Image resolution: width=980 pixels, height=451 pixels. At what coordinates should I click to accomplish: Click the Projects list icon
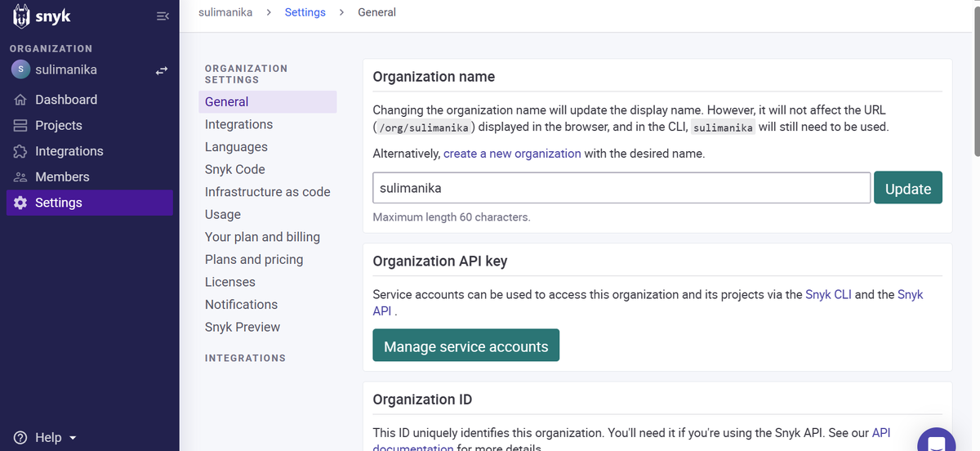coord(20,126)
